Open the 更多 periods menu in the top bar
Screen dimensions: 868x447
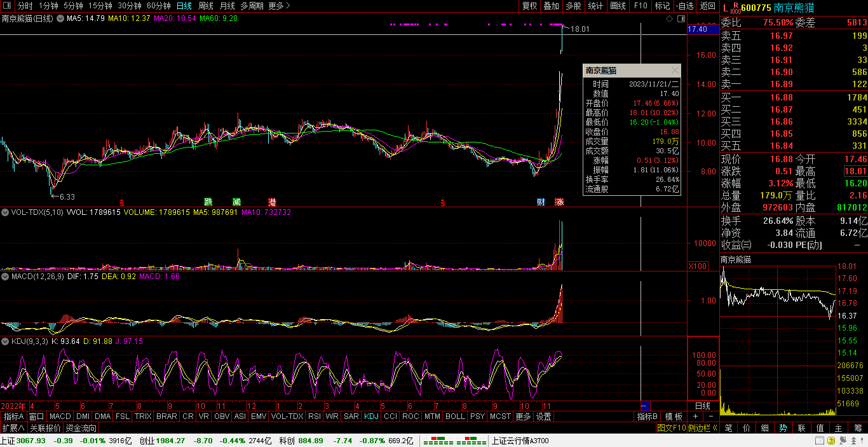pyautogui.click(x=279, y=6)
